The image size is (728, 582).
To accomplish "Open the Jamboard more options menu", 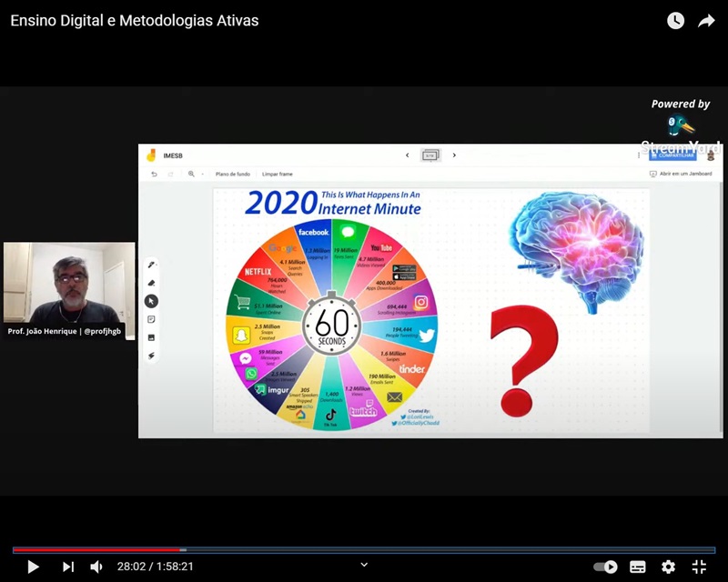I will point(639,156).
